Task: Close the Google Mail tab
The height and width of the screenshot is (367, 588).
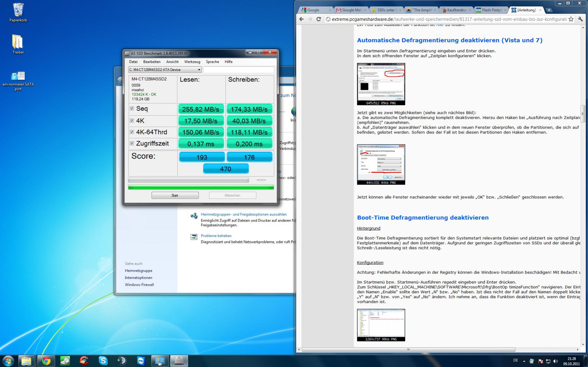Action: tap(365, 10)
